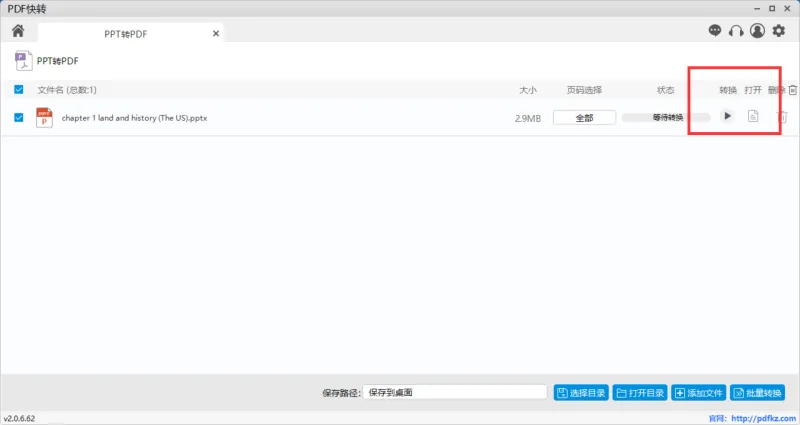This screenshot has width=800, height=425.
Task: Click 批量转换 button
Action: pos(758,393)
